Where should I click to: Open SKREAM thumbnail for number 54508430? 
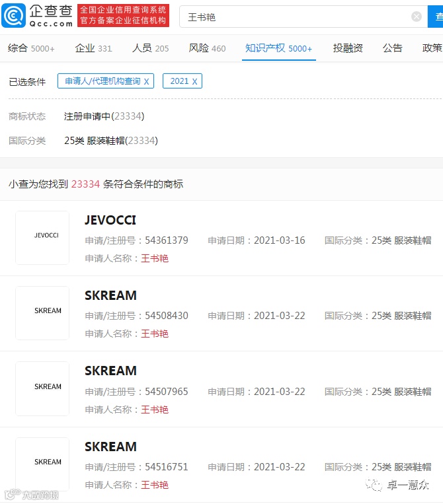(x=42, y=313)
